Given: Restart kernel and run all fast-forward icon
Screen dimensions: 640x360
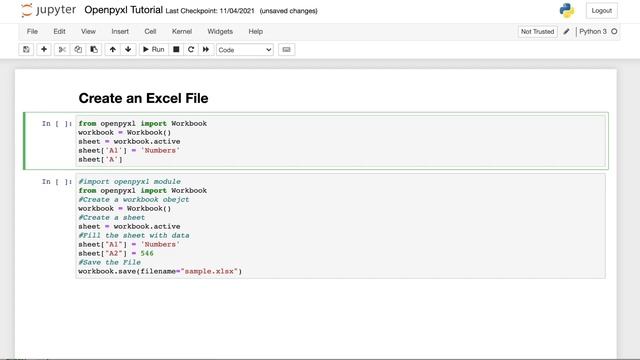Looking at the screenshot, I should (206, 49).
